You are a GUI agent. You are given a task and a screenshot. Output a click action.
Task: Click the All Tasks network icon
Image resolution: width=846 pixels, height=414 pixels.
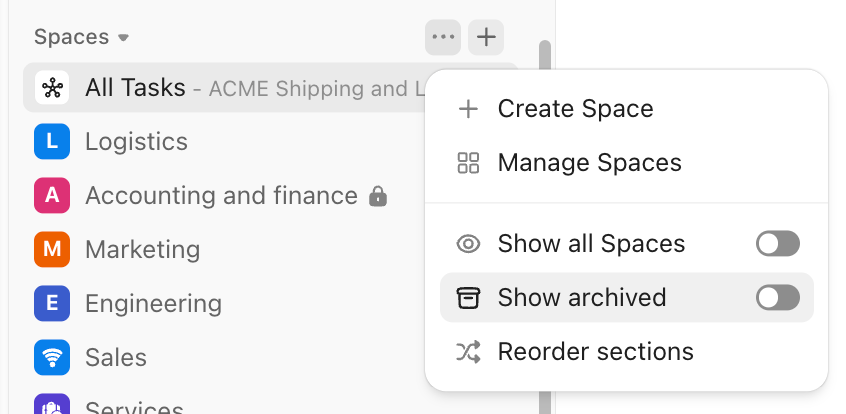pyautogui.click(x=51, y=88)
